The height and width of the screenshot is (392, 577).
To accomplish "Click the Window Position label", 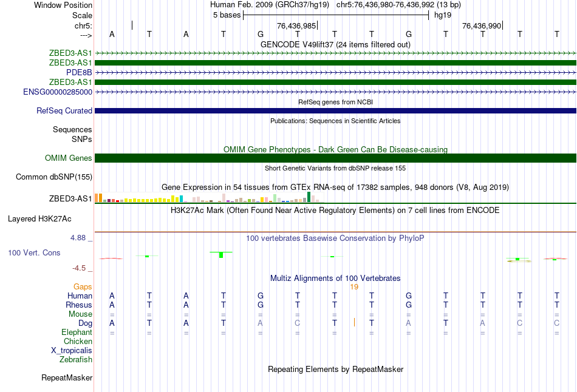I will tap(63, 5).
